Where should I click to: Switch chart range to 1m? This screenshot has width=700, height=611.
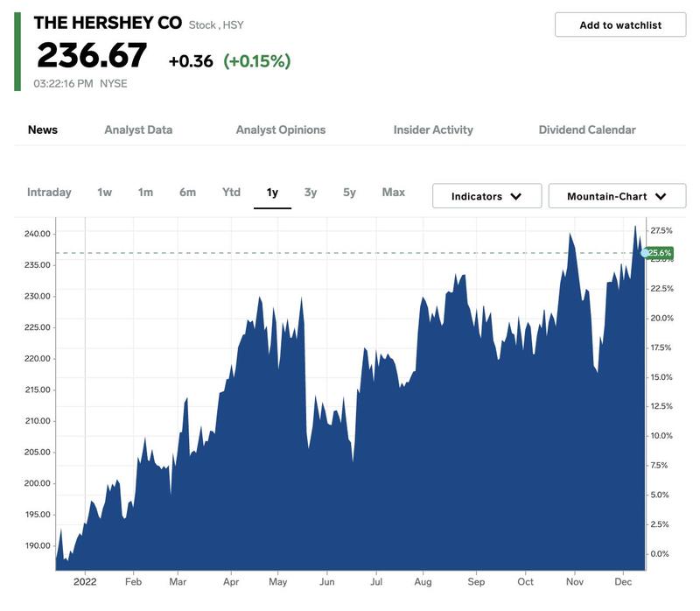[x=145, y=193]
